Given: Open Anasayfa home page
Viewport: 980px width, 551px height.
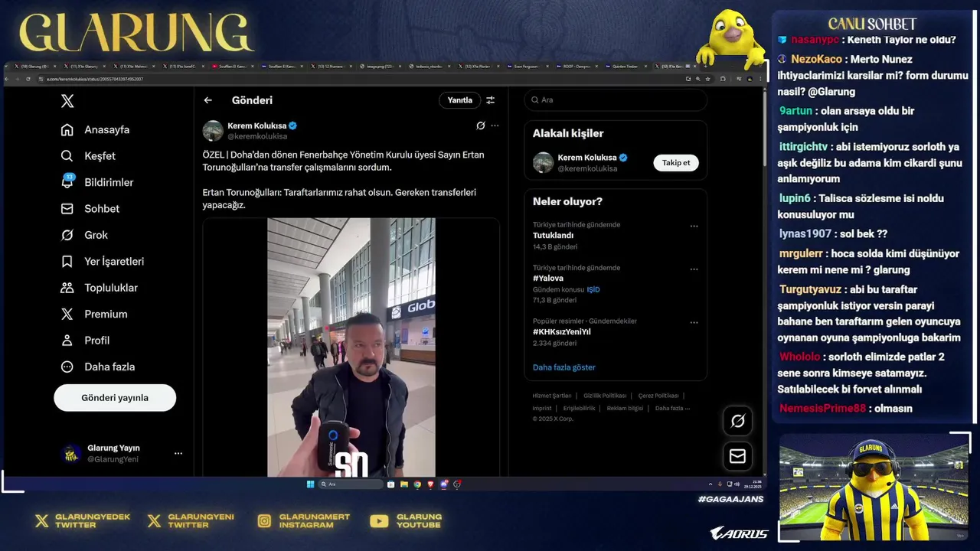Looking at the screenshot, I should pos(95,130).
